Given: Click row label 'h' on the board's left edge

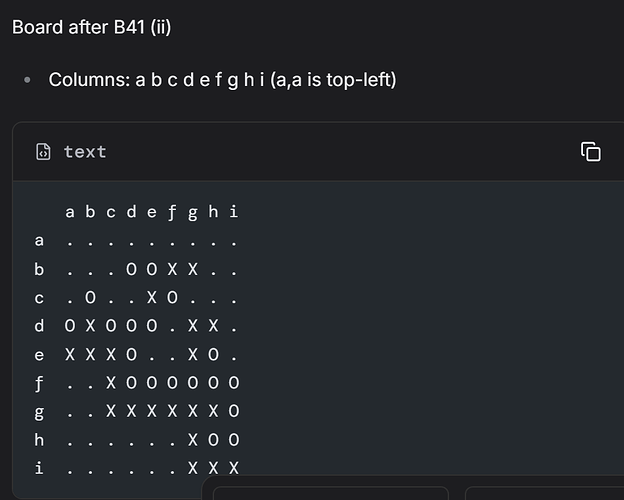Looking at the screenshot, I should coord(40,439).
